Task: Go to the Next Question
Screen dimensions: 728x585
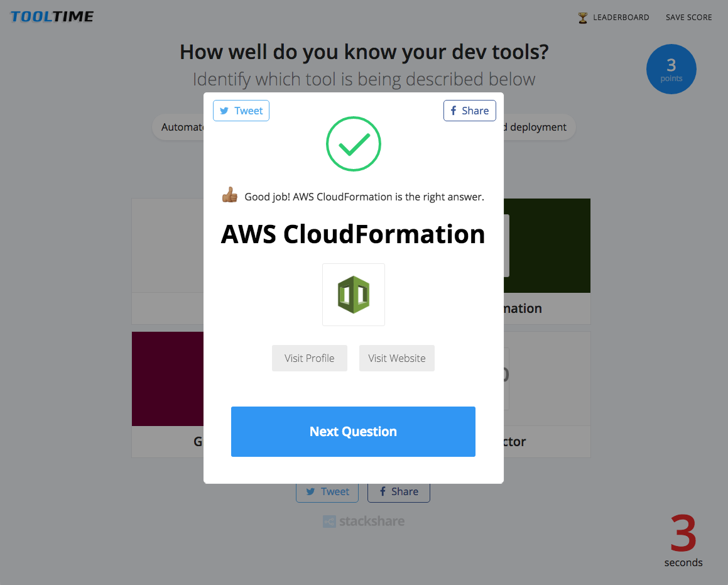Action: pos(353,431)
